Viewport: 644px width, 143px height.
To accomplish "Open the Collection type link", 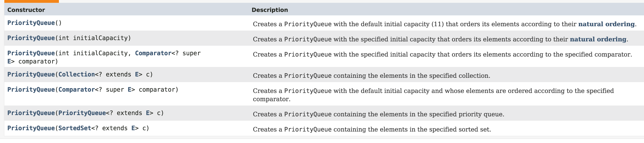I will coord(76,75).
